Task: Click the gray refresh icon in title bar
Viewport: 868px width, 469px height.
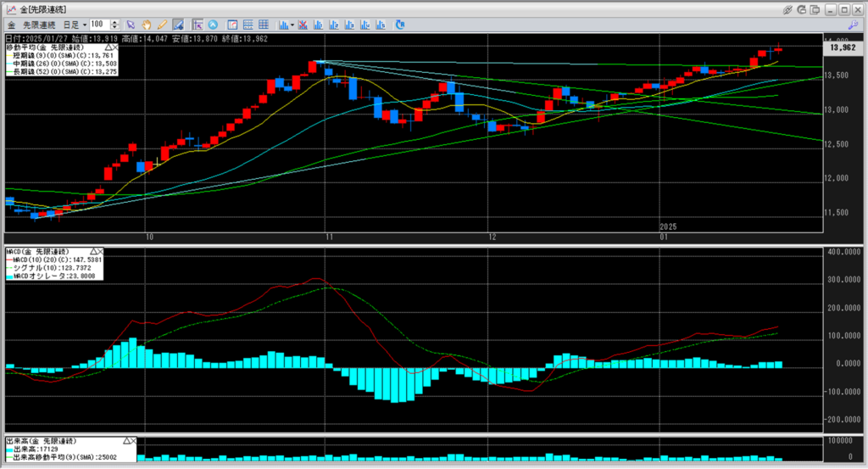Action: click(x=803, y=8)
